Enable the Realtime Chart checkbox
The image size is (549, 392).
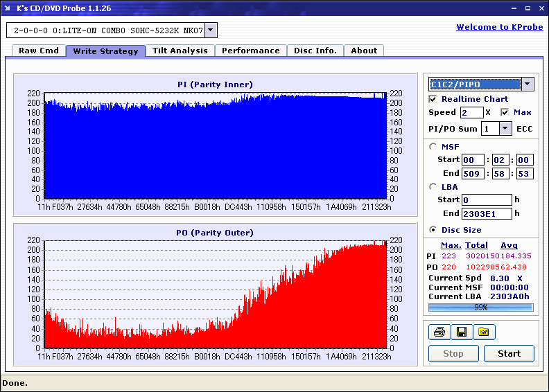[x=433, y=99]
